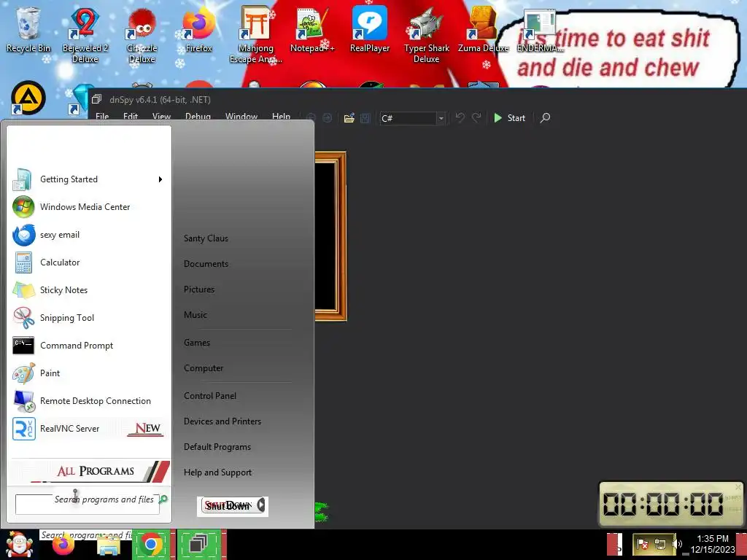Expand Shut Down options arrow
The width and height of the screenshot is (747, 560).
click(x=260, y=505)
